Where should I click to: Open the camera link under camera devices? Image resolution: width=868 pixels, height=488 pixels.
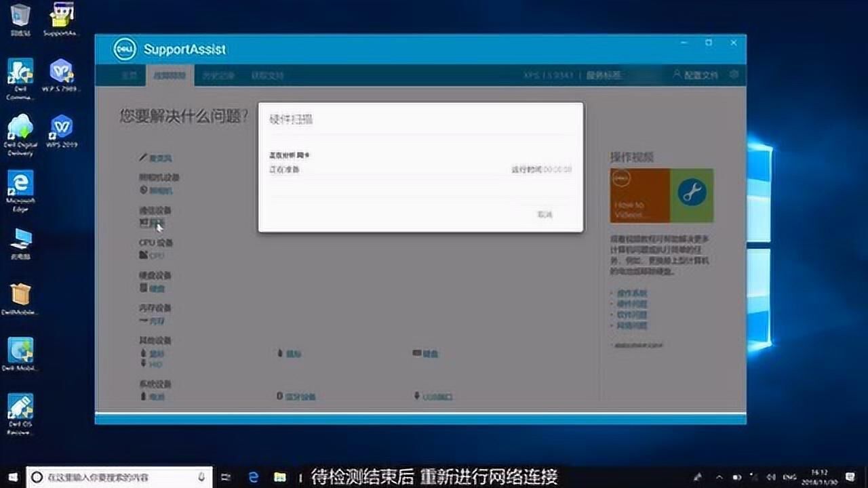click(x=161, y=191)
